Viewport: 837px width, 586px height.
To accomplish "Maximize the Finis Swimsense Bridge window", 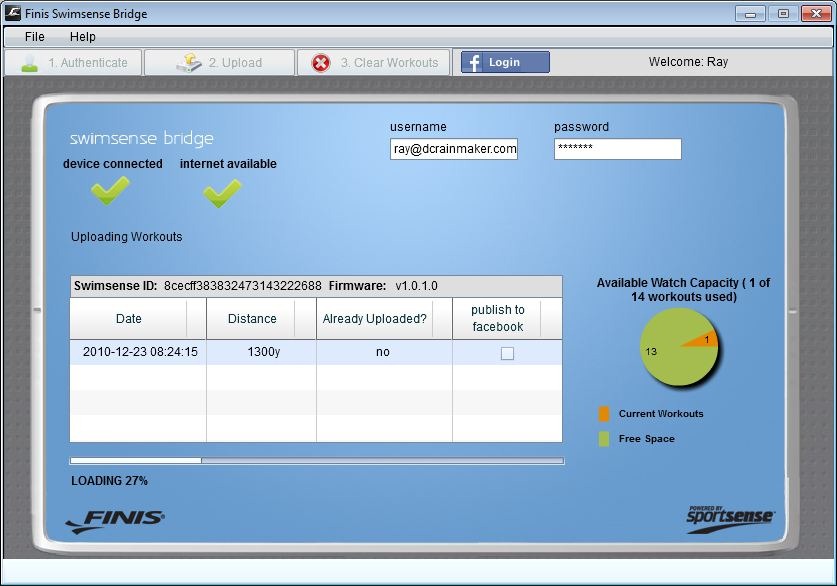I will pos(783,14).
